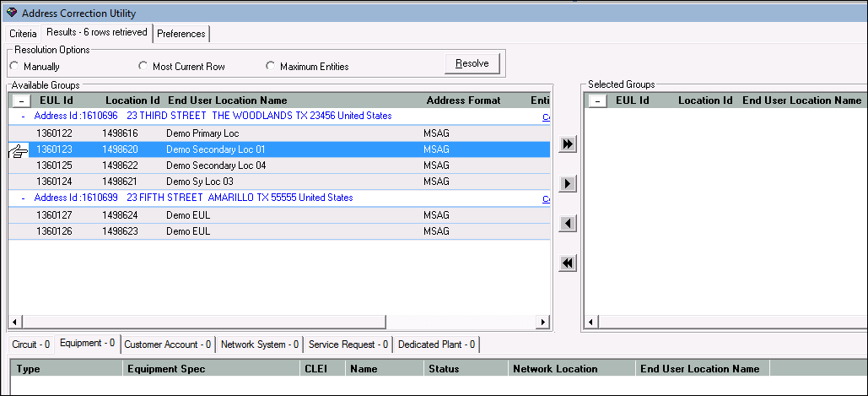The image size is (868, 396).
Task: Click the 23 THIRD STREET address text
Action: click(259, 117)
